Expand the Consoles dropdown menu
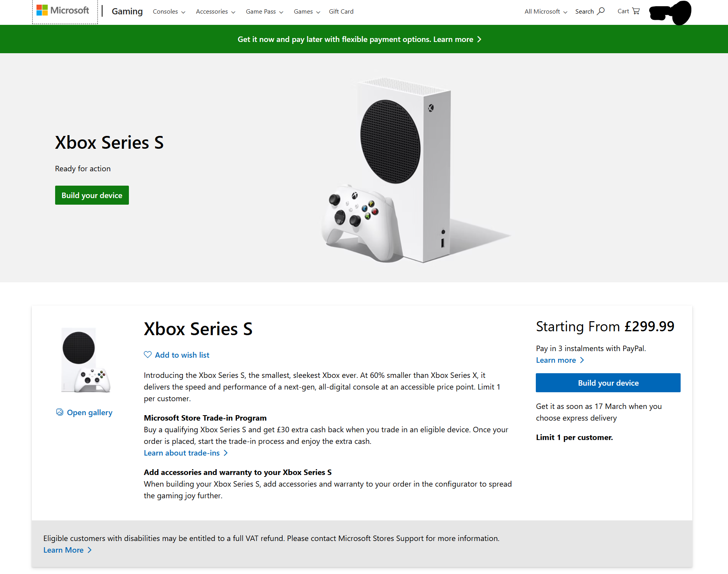 [169, 12]
